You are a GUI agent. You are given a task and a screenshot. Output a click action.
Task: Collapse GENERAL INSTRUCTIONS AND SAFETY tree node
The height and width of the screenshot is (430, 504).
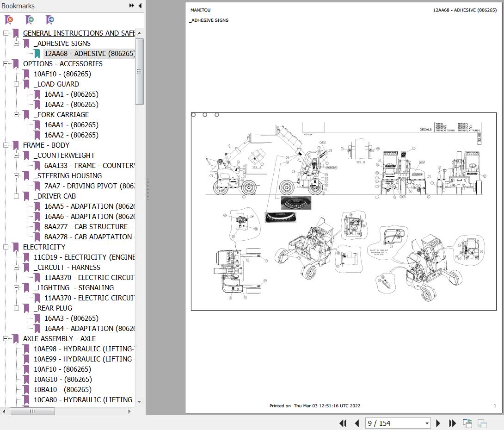pyautogui.click(x=6, y=33)
